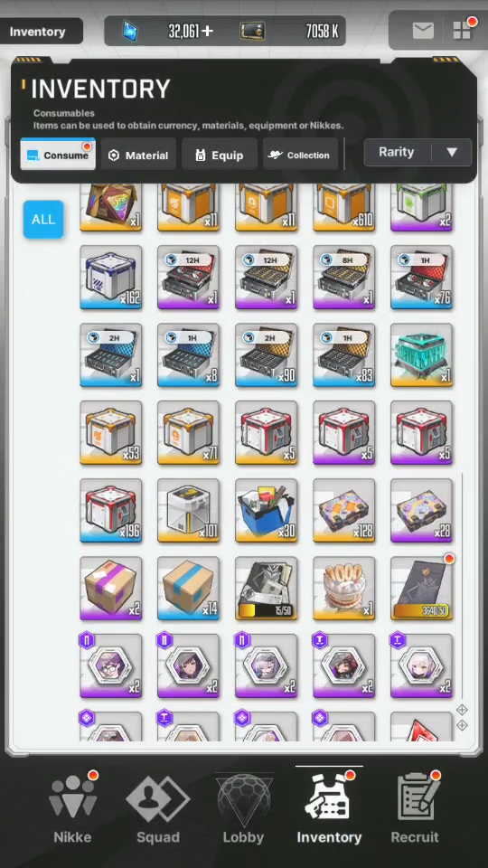The width and height of the screenshot is (488, 868).
Task: Select the teal crystal box item
Action: (x=422, y=355)
